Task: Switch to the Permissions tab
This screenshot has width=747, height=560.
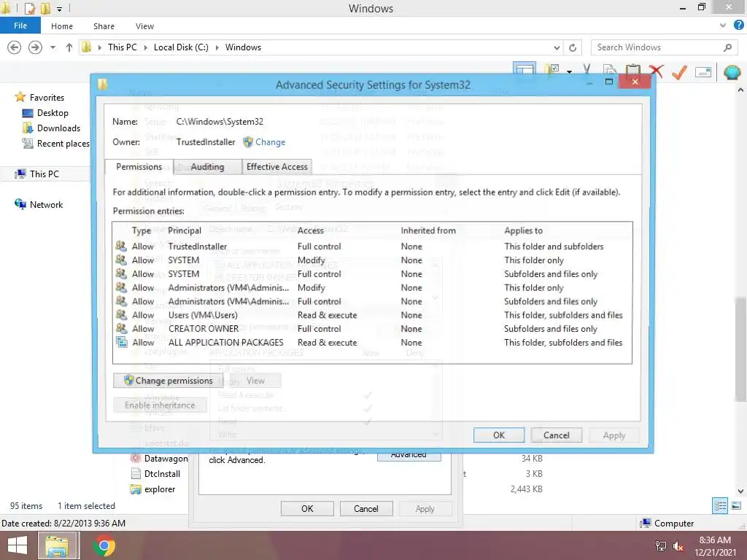Action: coord(139,167)
